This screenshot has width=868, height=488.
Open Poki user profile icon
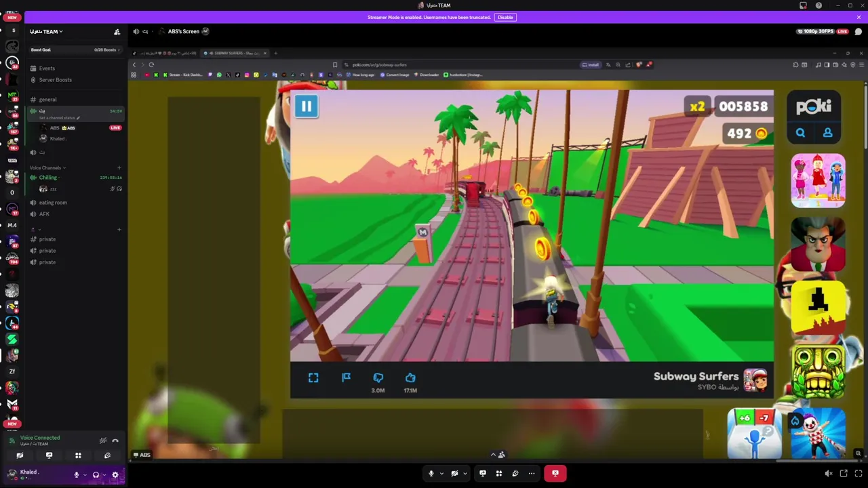click(827, 134)
